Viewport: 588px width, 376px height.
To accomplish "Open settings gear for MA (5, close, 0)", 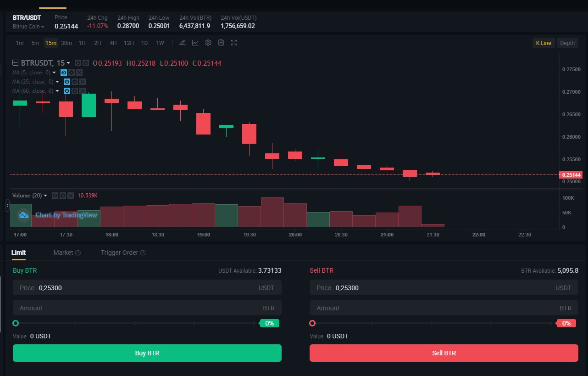I will point(72,73).
